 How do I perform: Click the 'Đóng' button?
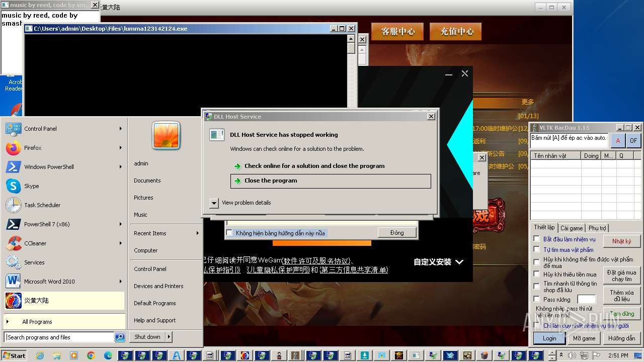(x=397, y=233)
